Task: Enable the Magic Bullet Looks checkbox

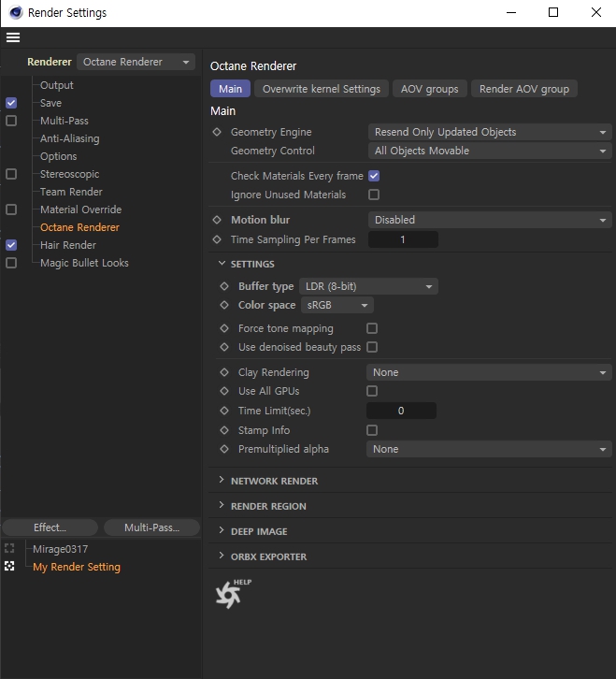Action: [11, 263]
